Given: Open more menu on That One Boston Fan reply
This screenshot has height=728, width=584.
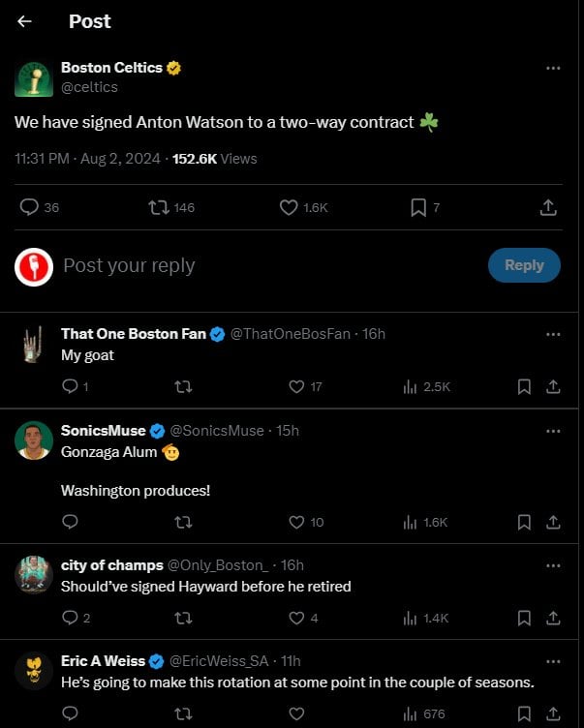Looking at the screenshot, I should pos(553,334).
